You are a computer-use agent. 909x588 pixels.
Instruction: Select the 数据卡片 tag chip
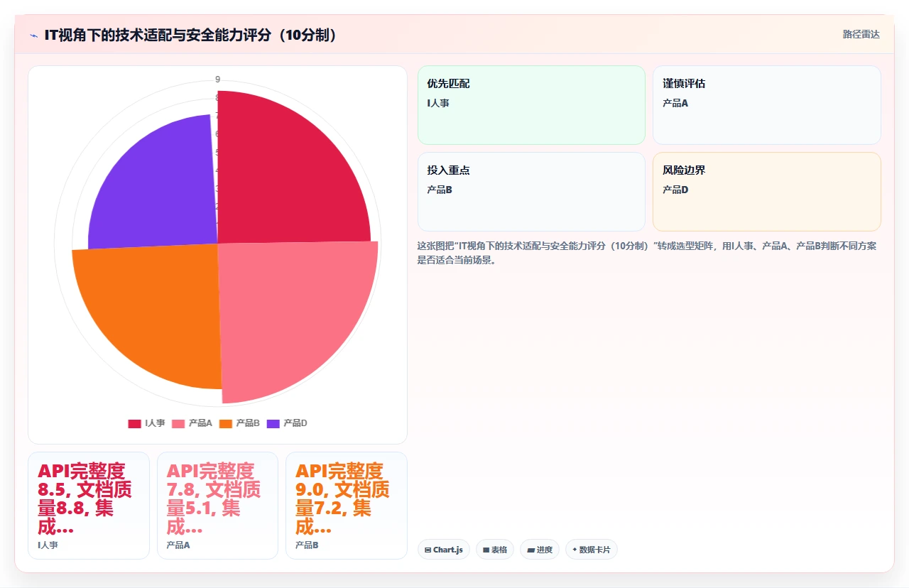pos(592,550)
